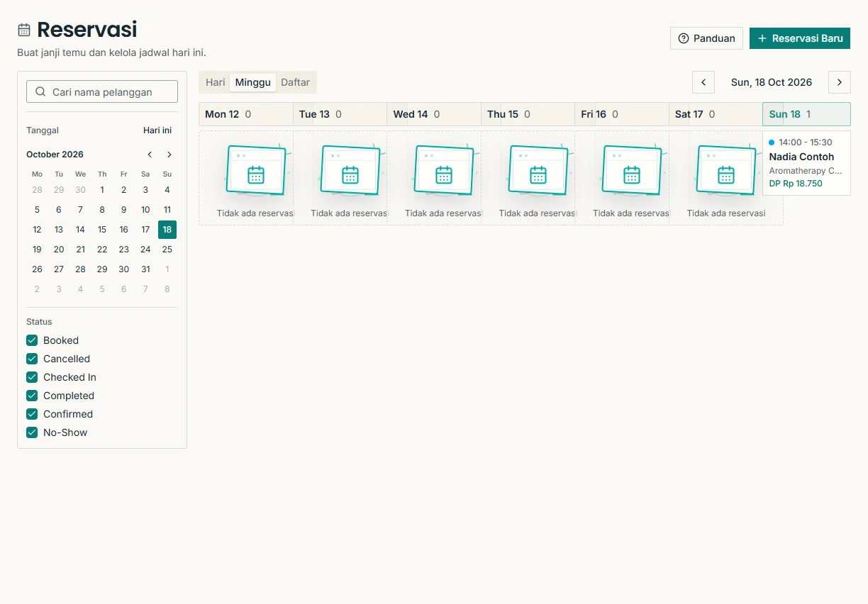Click the Sun 18 day column header

[x=806, y=114]
